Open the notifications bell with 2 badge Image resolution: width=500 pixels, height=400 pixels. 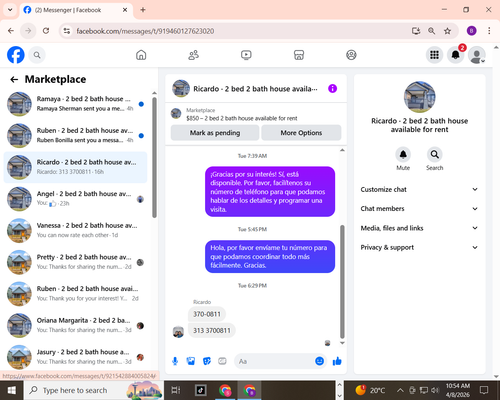(456, 54)
